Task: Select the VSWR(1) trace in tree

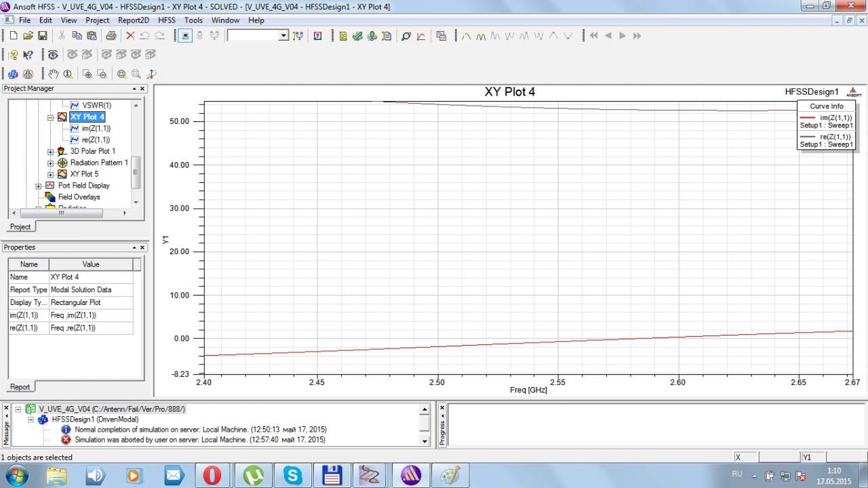Action: pos(96,106)
